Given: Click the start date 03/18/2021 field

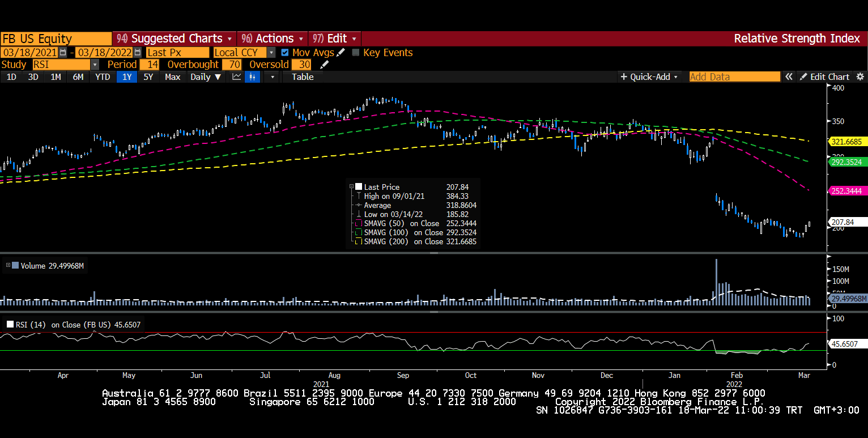Looking at the screenshot, I should tap(30, 52).
